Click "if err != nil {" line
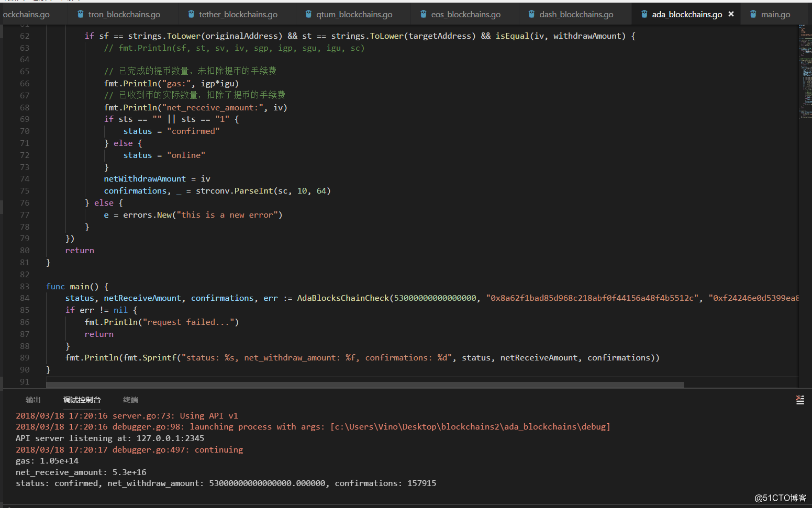Image resolution: width=812 pixels, height=508 pixels. 101,310
